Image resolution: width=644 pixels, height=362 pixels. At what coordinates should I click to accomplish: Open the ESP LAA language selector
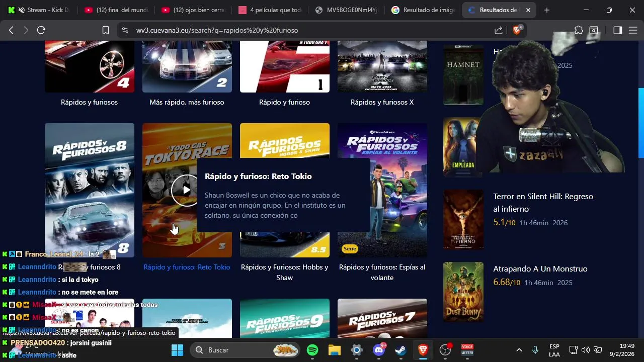pyautogui.click(x=554, y=350)
